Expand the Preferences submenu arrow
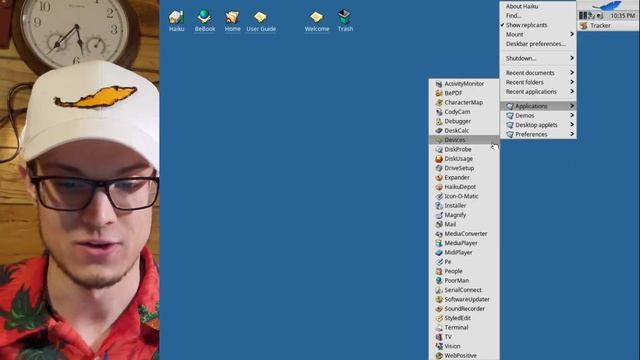 572,134
